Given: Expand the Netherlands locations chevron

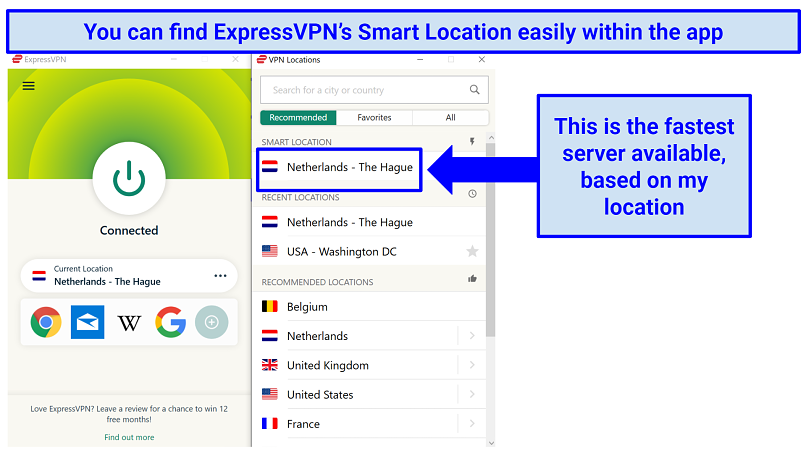Looking at the screenshot, I should click(472, 336).
